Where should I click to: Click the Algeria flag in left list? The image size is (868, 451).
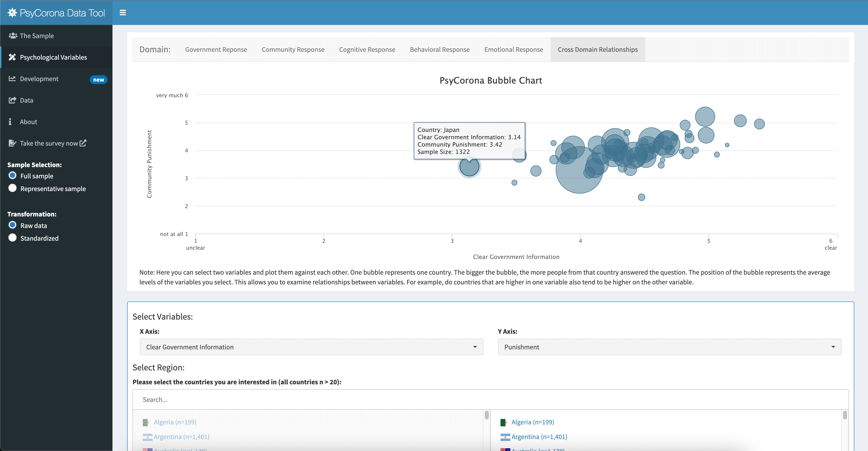[146, 422]
